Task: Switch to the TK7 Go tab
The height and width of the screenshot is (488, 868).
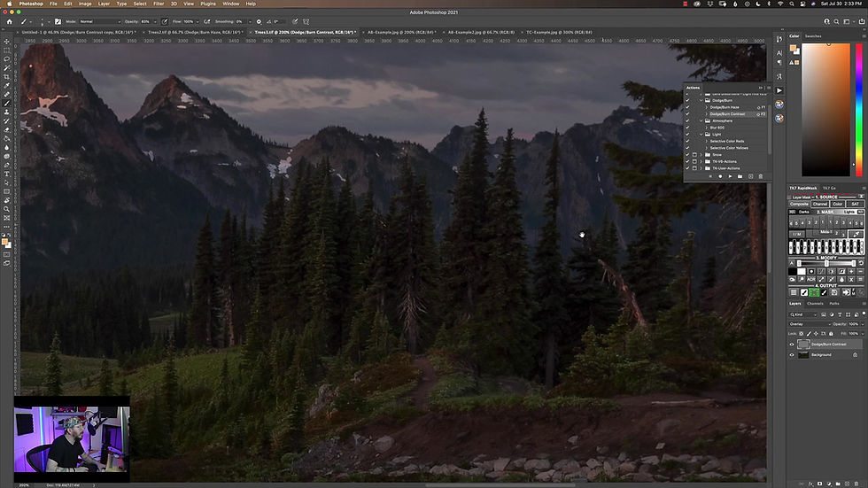Action: (829, 188)
